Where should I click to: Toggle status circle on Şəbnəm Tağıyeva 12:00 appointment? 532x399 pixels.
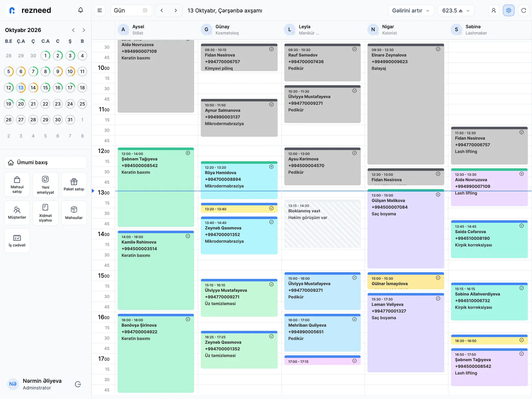(188, 153)
